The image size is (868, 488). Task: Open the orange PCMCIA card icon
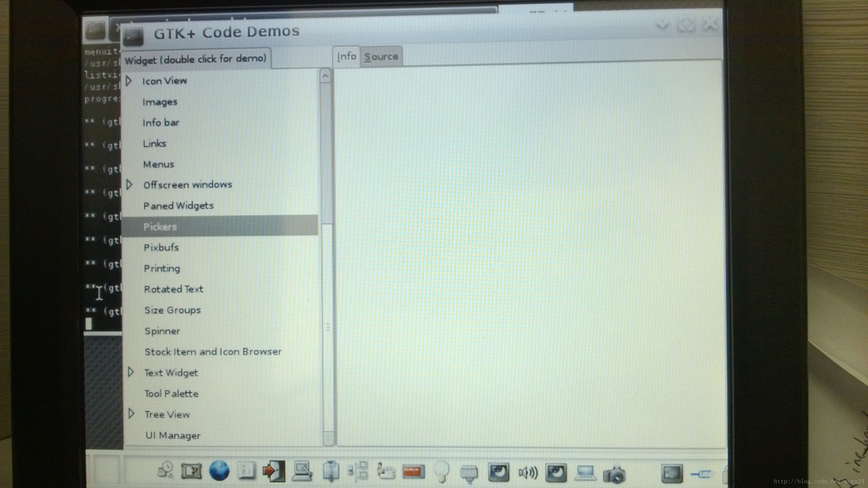coord(414,472)
